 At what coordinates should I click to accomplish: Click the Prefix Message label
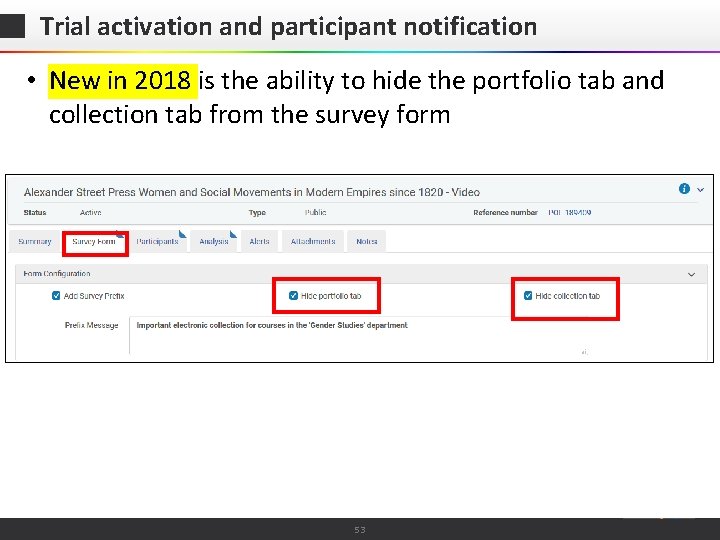[x=91, y=325]
